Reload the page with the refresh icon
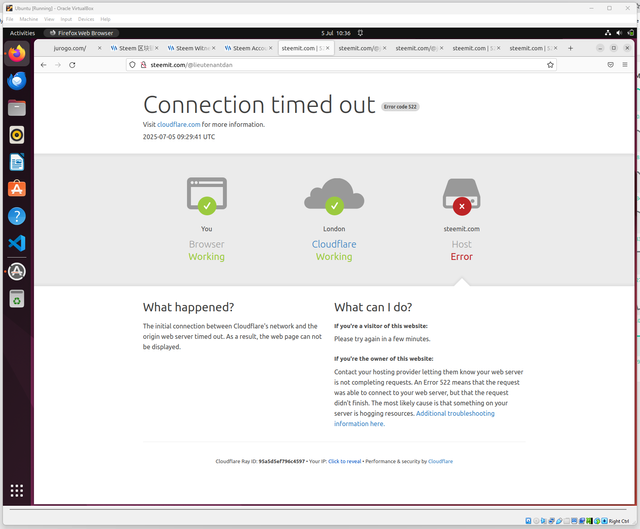Screen dimensions: 640x529 [x=72, y=65]
